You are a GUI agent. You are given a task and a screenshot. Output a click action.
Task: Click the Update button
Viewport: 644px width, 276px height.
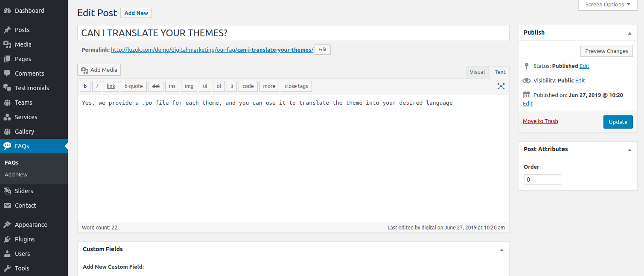coord(618,122)
